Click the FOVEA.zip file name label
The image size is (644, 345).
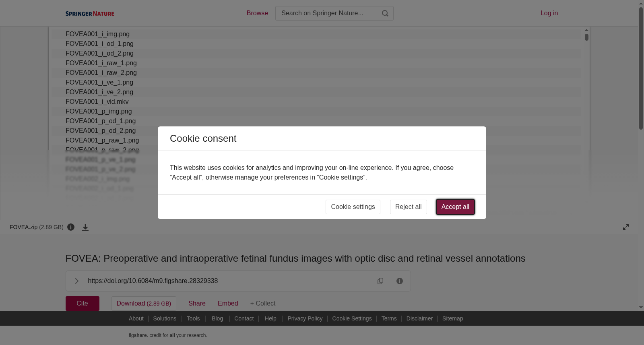pos(23,227)
